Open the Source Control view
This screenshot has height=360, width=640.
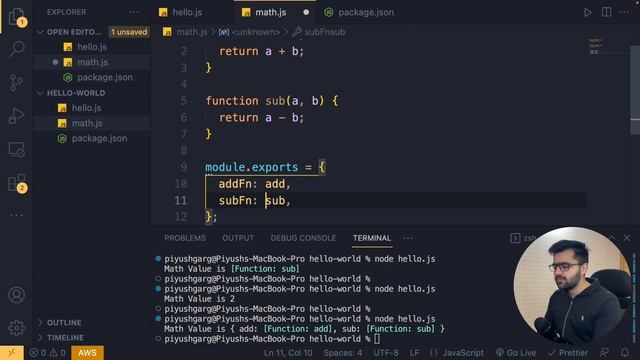pos(16,82)
